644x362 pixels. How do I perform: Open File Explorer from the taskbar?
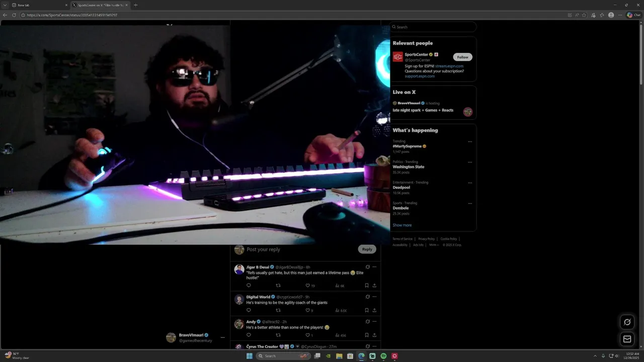(339, 356)
